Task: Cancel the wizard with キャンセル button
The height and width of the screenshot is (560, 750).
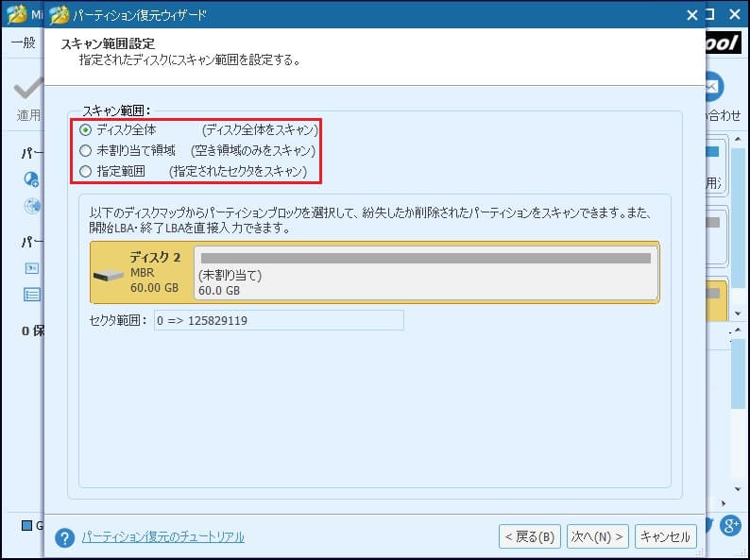Action: [665, 536]
